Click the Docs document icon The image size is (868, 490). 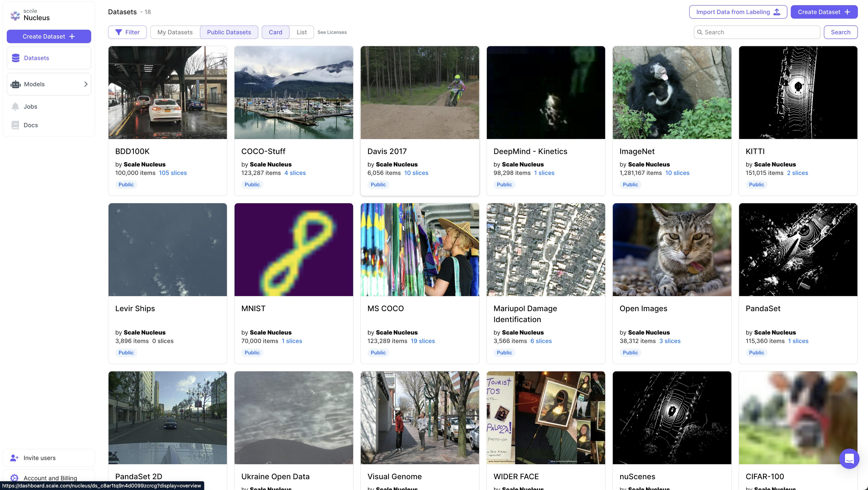(x=15, y=125)
